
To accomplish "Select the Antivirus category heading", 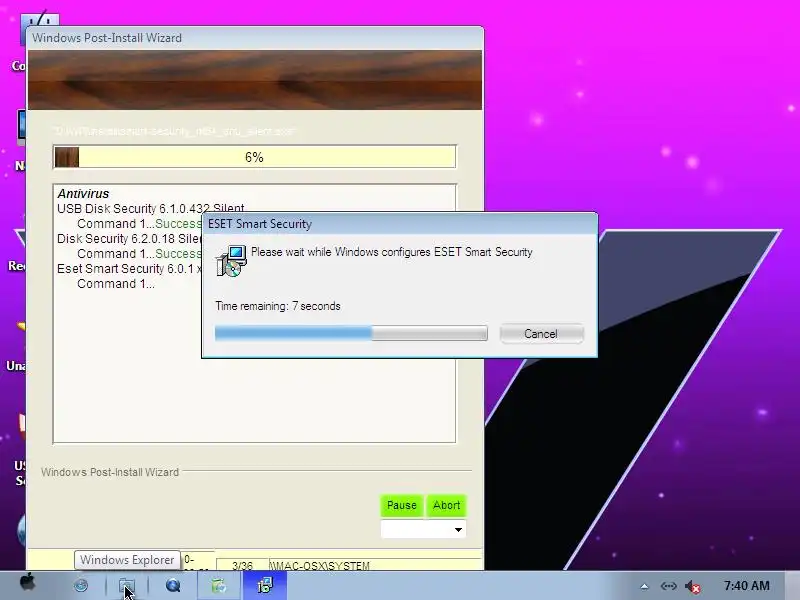I will pos(83,193).
